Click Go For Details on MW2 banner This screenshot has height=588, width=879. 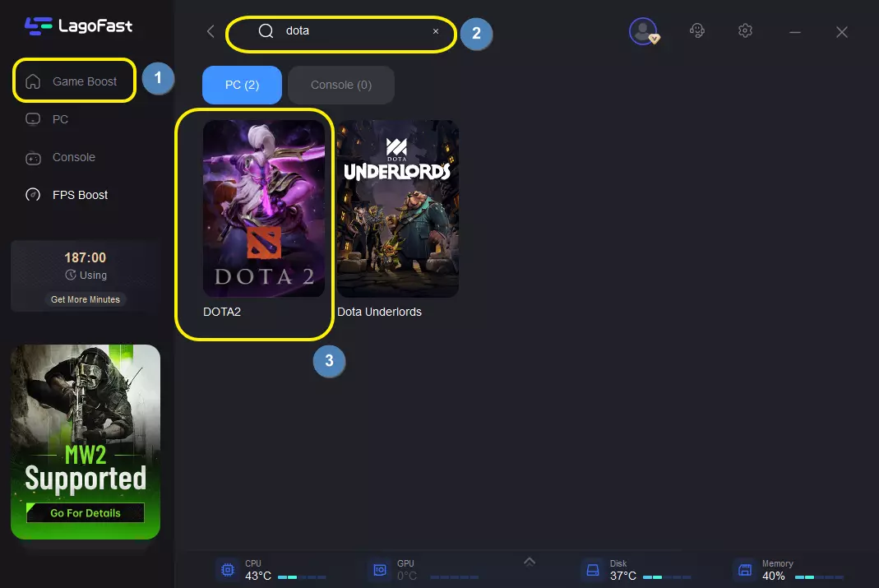pyautogui.click(x=86, y=513)
